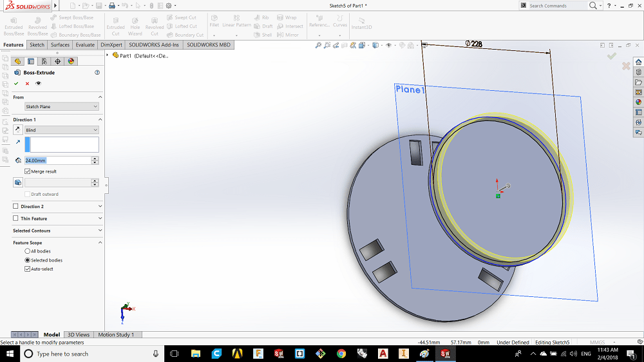Collapse the Feature Scope section
The image size is (644, 362).
pyautogui.click(x=100, y=243)
